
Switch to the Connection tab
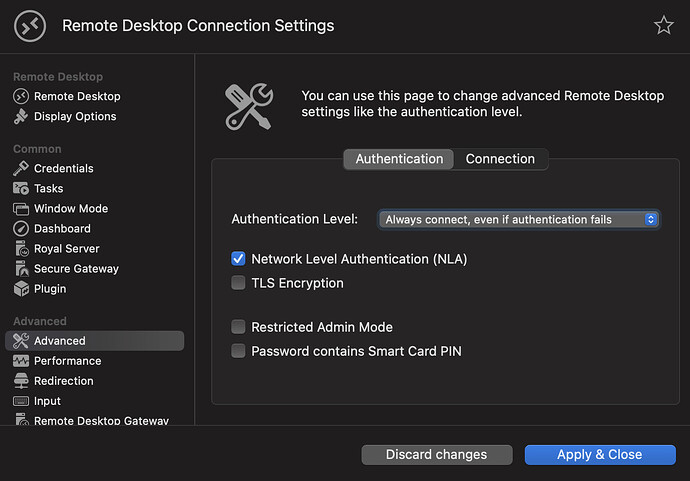500,159
